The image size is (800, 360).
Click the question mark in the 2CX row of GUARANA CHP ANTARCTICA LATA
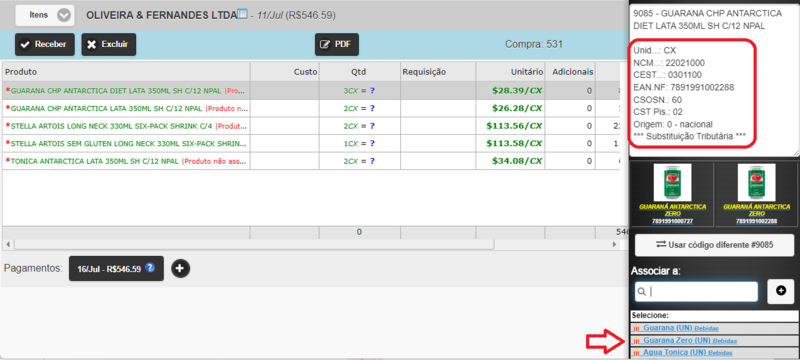372,108
